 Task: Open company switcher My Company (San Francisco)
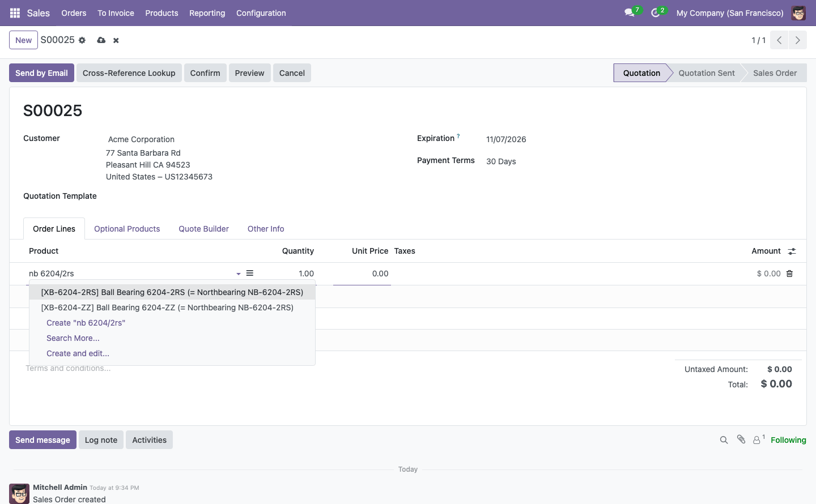tap(730, 13)
